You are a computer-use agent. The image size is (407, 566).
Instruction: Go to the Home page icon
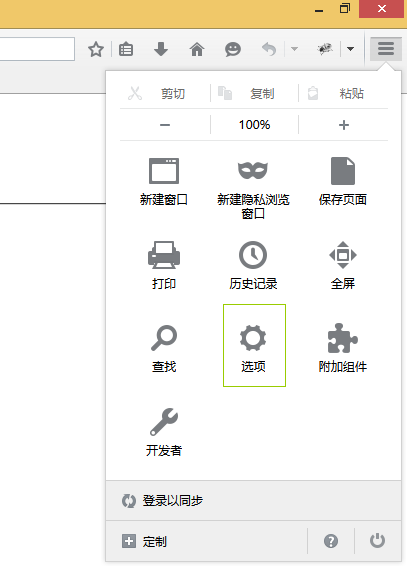coord(197,49)
